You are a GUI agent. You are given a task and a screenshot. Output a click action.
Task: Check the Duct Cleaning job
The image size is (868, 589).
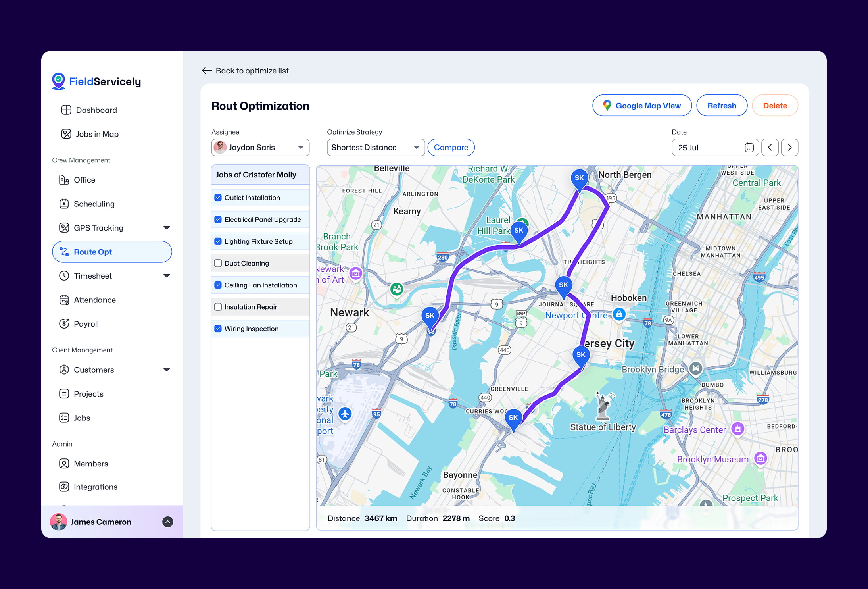click(218, 263)
